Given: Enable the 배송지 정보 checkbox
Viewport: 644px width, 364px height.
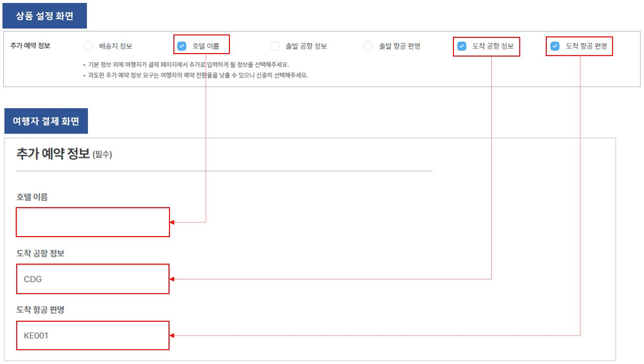Looking at the screenshot, I should [x=88, y=46].
